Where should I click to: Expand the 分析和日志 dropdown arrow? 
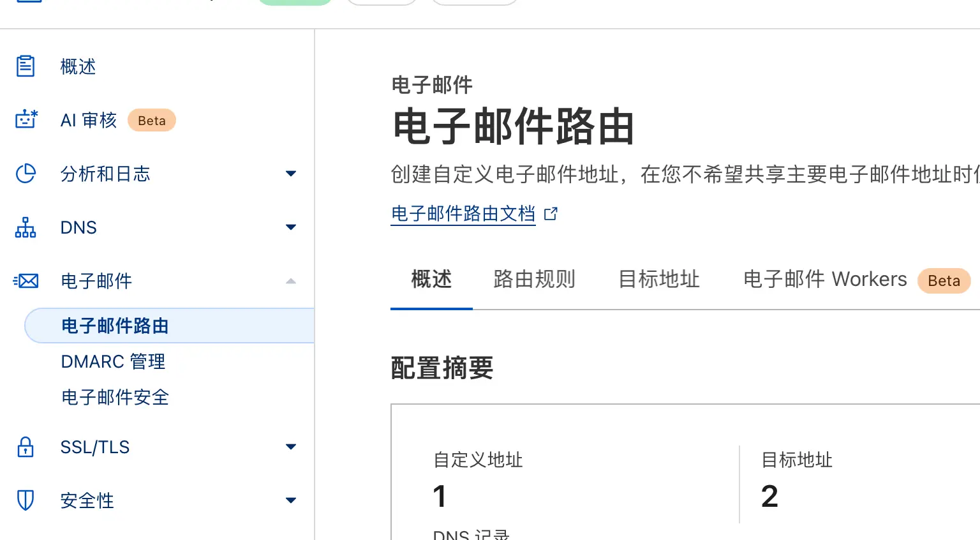[x=291, y=174]
